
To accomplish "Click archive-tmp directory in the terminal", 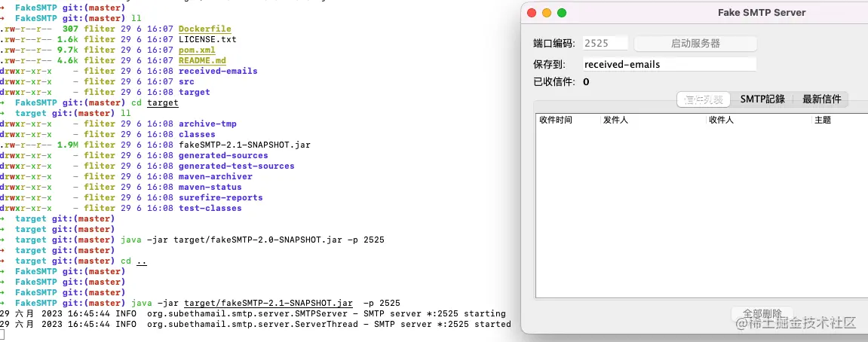I will point(207,124).
